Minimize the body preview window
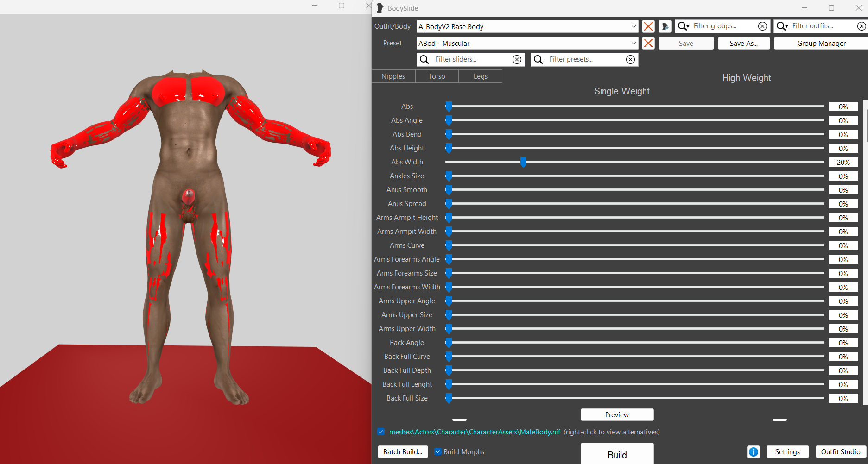Image resolution: width=868 pixels, height=464 pixels. pos(315,6)
